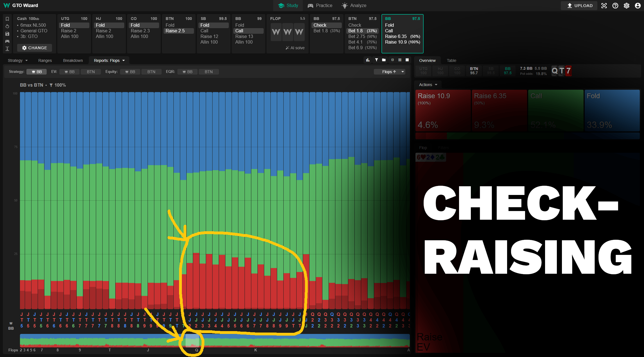Click the four-quadrant layout icon
Image resolution: width=644 pixels, height=357 pixels.
coord(392,60)
